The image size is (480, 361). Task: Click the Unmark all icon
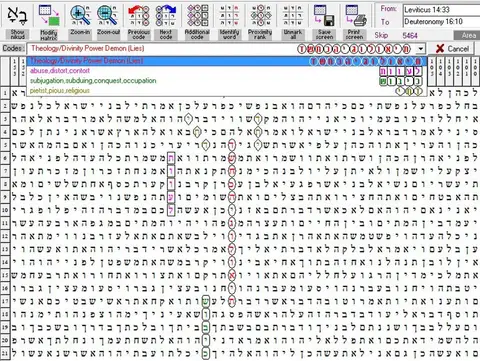point(293,16)
